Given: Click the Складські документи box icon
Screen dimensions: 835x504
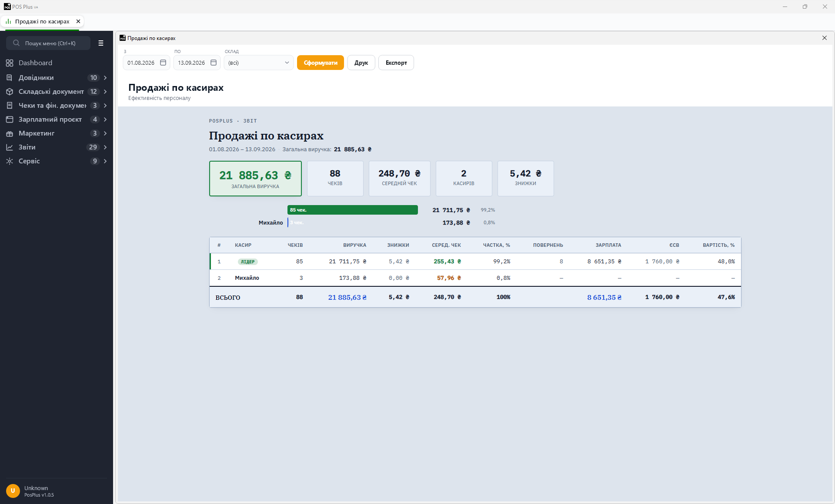Looking at the screenshot, I should (10, 92).
